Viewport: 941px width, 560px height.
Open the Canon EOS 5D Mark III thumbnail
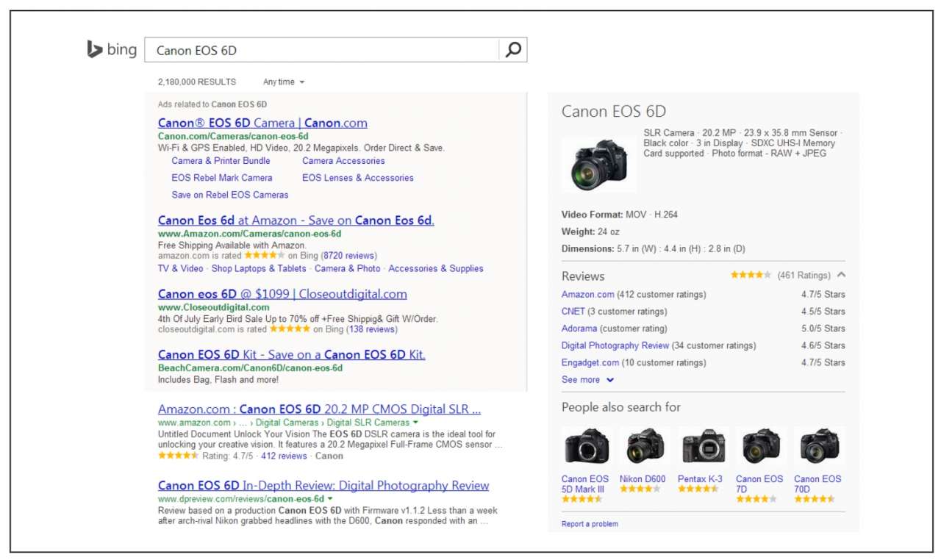tap(587, 445)
